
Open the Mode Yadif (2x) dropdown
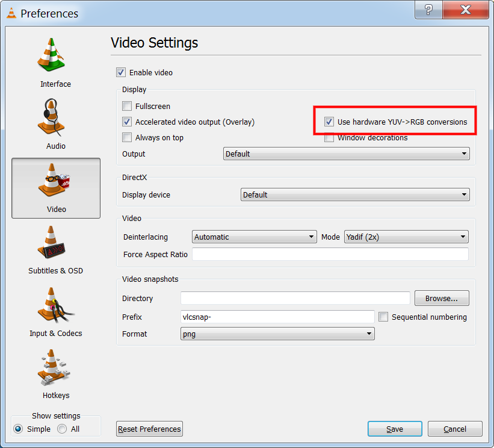[x=406, y=237]
